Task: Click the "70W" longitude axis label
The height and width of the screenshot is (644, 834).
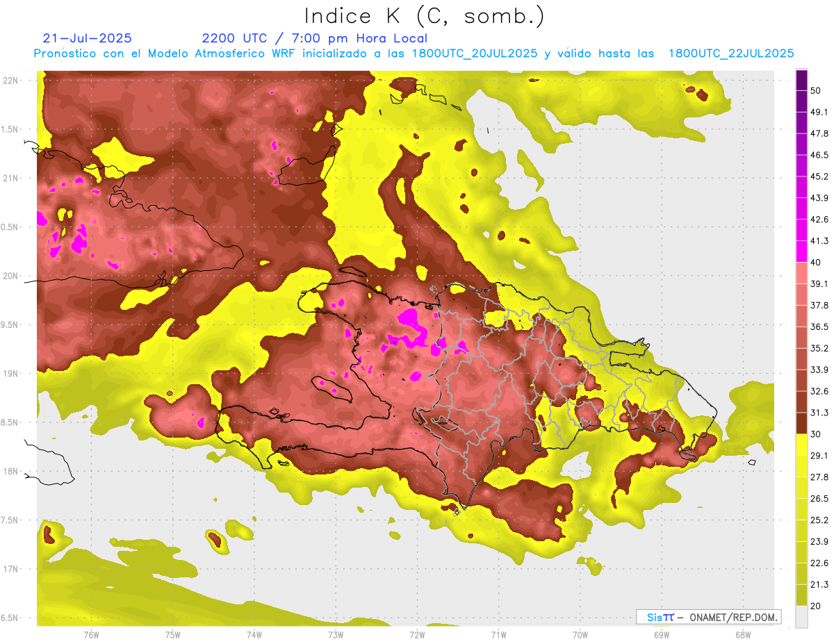Action: (580, 635)
